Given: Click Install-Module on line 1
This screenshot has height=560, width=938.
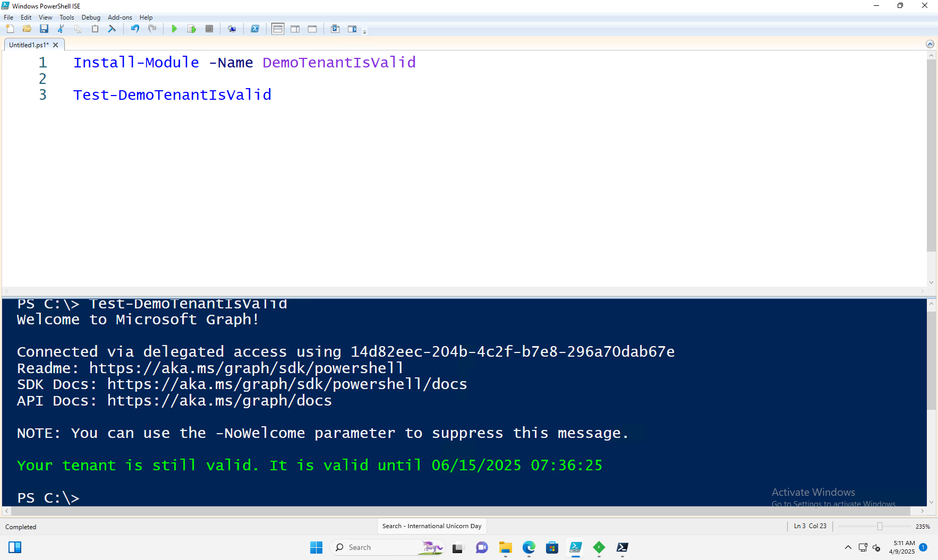Looking at the screenshot, I should point(137,63).
